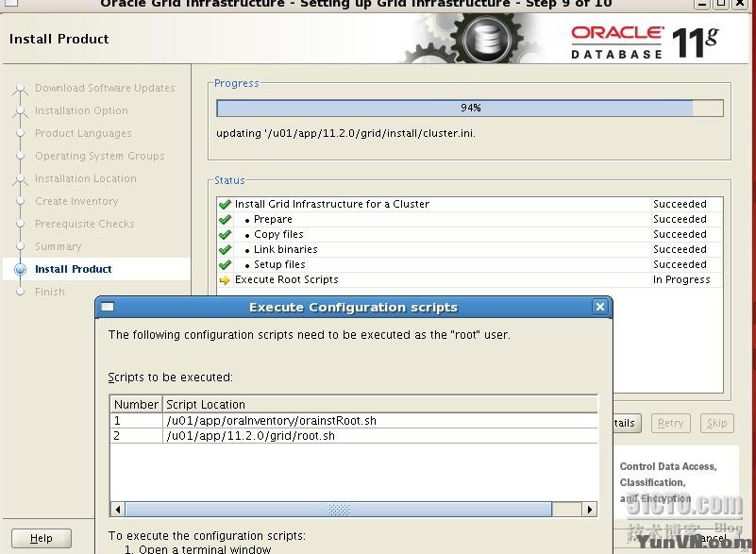This screenshot has width=756, height=554.
Task: Click the Scripts to be executed label
Action: 170,378
